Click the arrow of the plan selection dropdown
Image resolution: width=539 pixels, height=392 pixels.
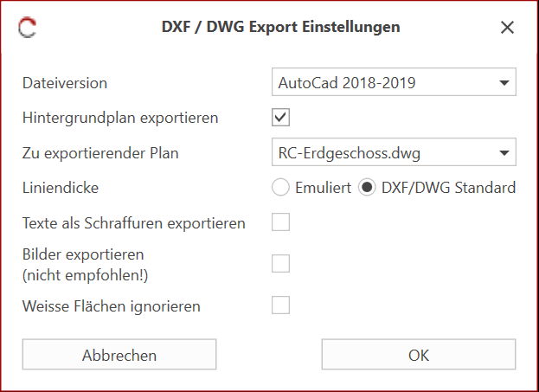pos(504,152)
